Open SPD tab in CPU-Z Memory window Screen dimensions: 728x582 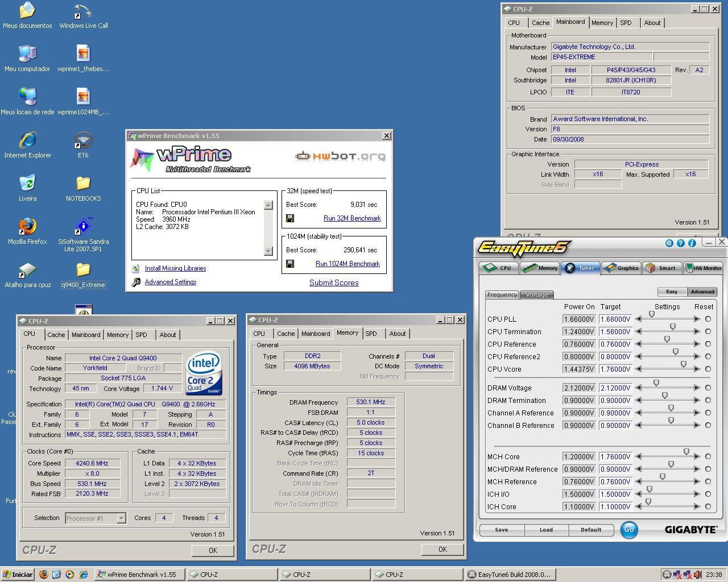[x=371, y=334]
